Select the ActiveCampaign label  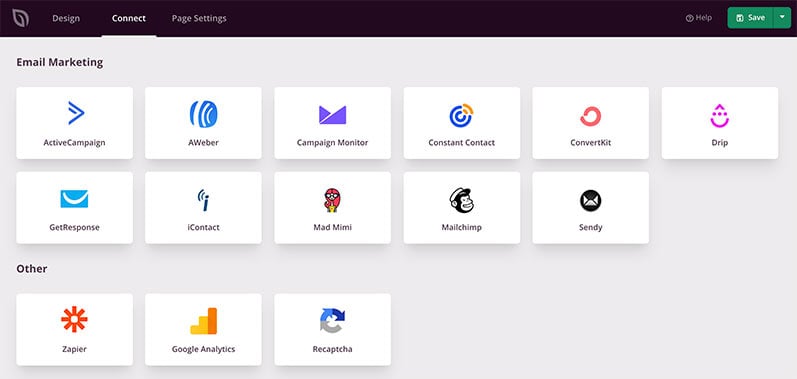coord(74,143)
